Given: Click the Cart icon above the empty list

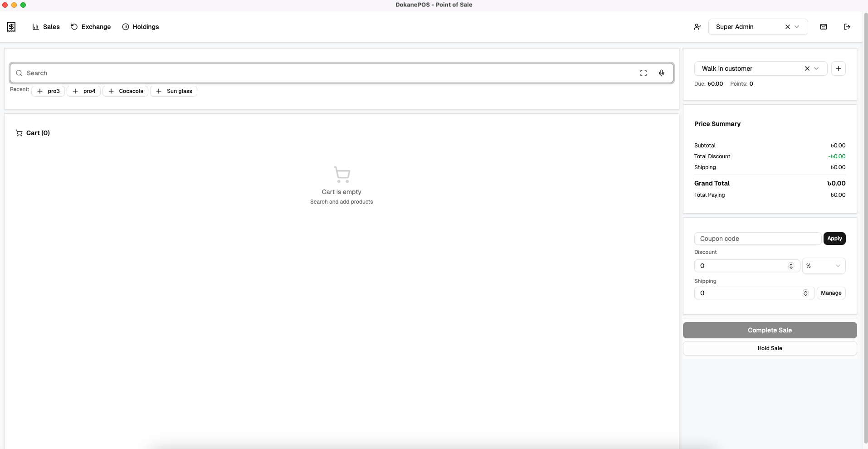Looking at the screenshot, I should point(19,133).
